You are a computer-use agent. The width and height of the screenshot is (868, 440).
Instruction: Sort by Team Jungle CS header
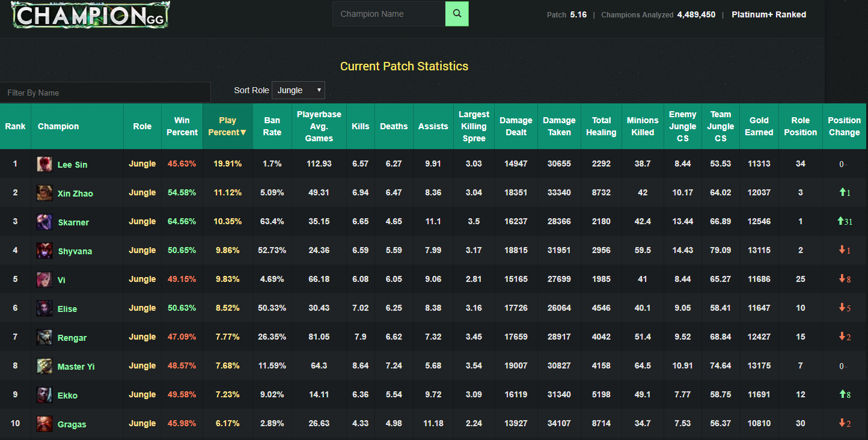coord(721,126)
